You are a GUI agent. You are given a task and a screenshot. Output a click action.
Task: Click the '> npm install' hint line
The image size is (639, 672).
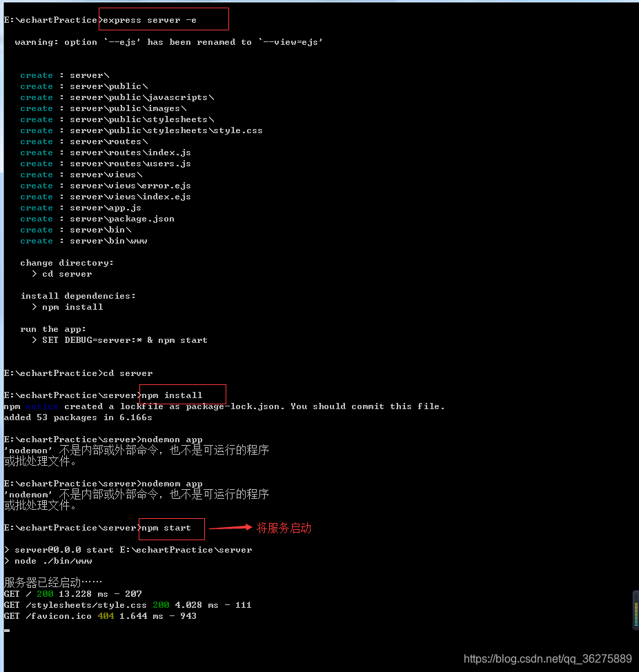coord(68,307)
